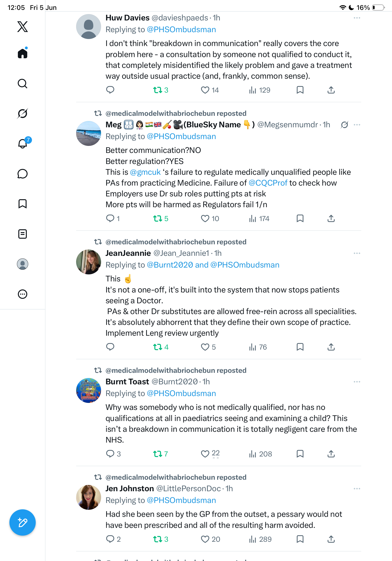Open more options on JeanJeannie's tweet
Screen dimensions: 392x561
point(357,253)
